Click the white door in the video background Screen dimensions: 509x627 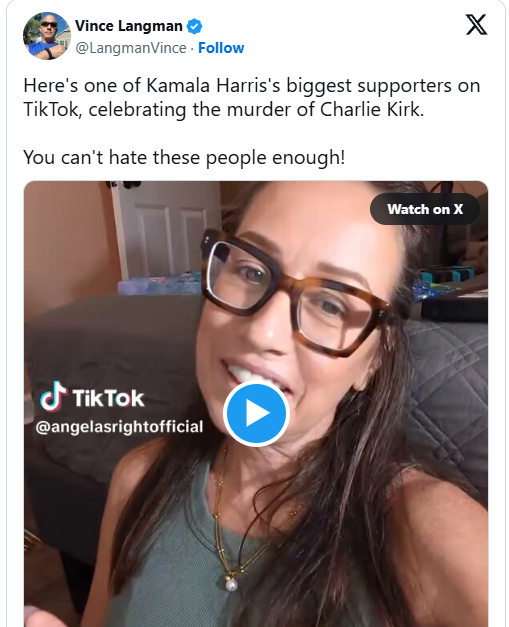pos(166,228)
